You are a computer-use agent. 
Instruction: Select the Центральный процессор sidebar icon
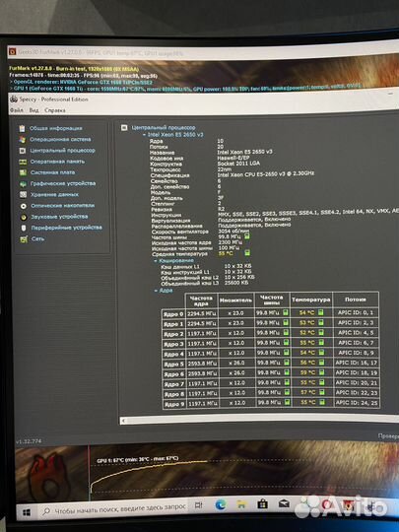pos(23,151)
